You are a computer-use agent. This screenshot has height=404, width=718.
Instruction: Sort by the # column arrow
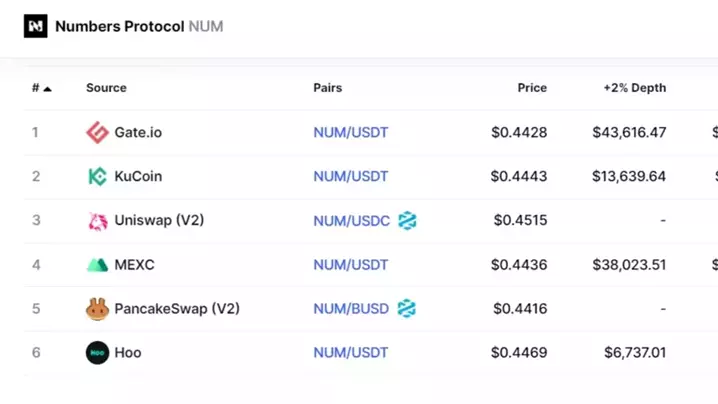click(47, 89)
